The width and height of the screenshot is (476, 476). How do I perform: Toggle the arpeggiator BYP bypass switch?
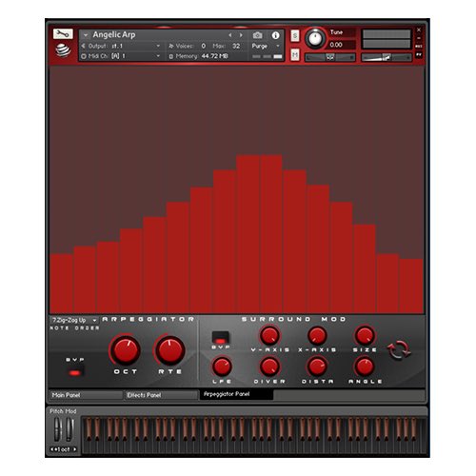pos(75,372)
